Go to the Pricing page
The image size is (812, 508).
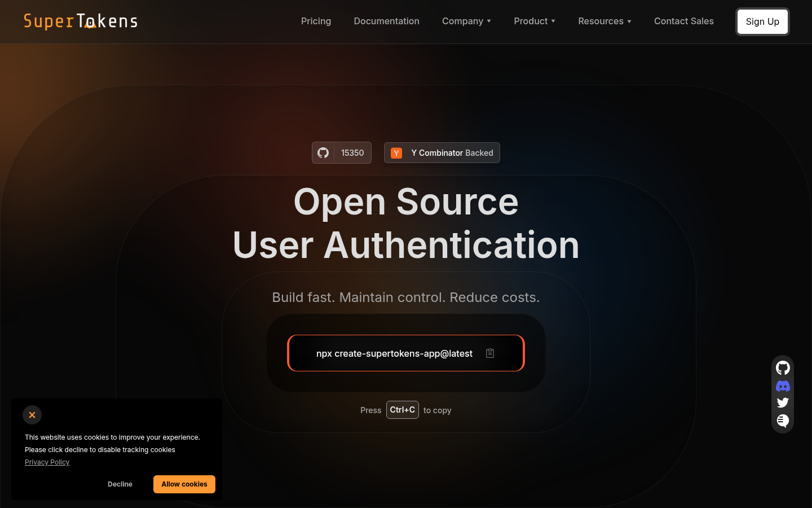(316, 21)
